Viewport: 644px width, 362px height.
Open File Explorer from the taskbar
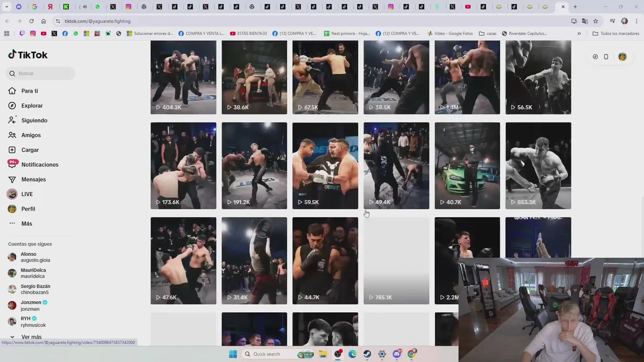click(323, 354)
